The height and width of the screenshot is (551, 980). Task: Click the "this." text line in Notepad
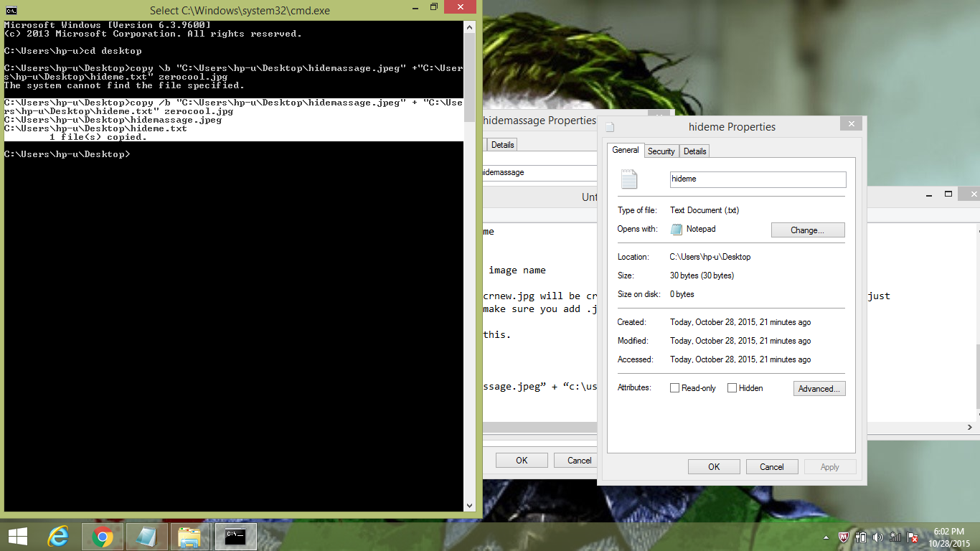pyautogui.click(x=497, y=334)
